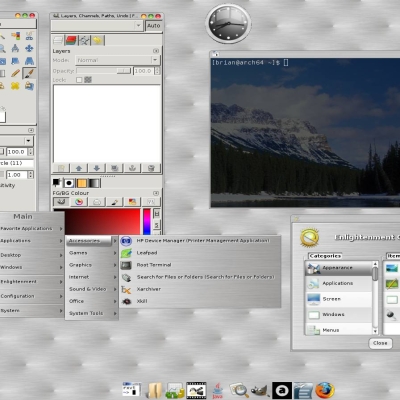The height and width of the screenshot is (400, 400).
Task: Open the FG/BG Colour tab configuration menu arrow
Action: coord(156,193)
